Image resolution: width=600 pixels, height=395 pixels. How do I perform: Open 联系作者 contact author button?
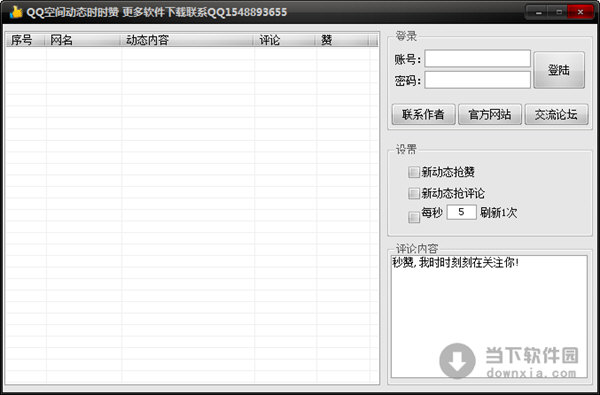(423, 114)
